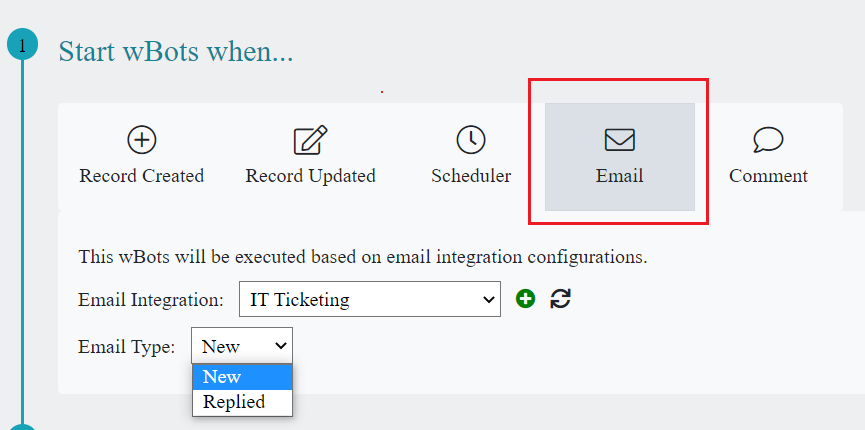The height and width of the screenshot is (430, 865).
Task: Choose the Comment speech bubble icon
Action: [768, 140]
